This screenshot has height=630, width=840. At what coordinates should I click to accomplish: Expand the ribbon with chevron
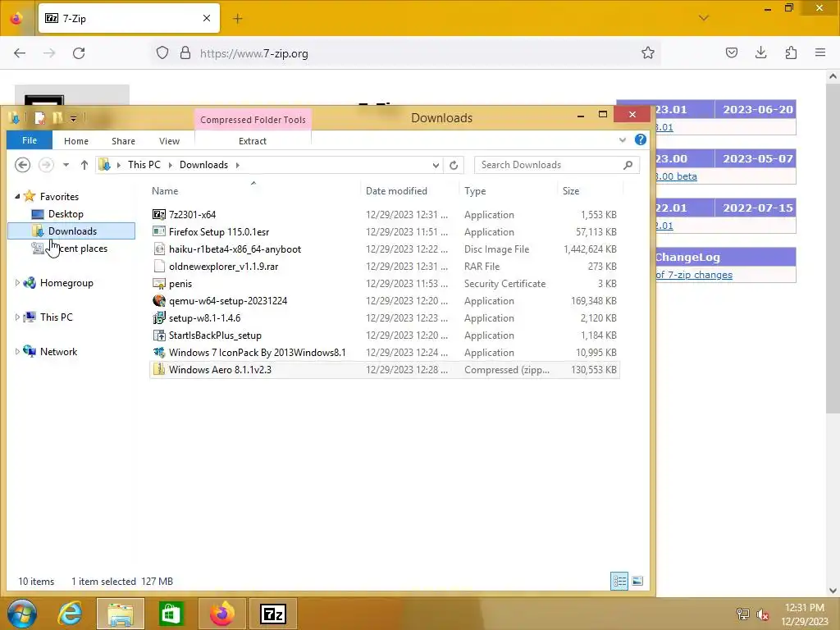623,139
